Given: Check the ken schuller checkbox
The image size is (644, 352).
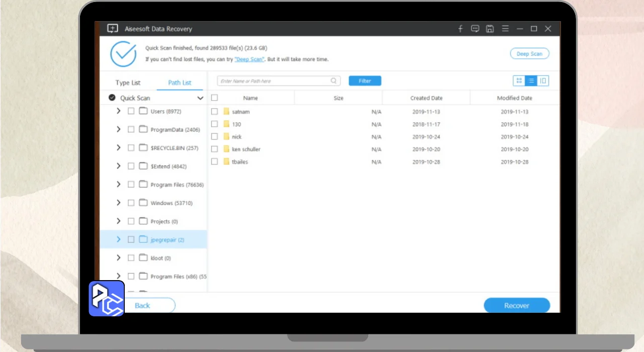Looking at the screenshot, I should pyautogui.click(x=214, y=149).
